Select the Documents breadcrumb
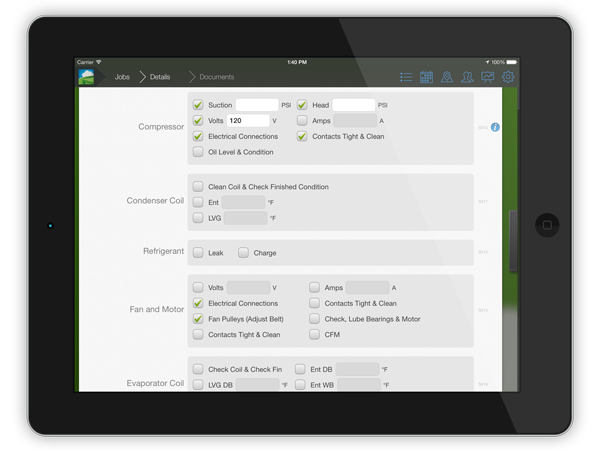Image resolution: width=600 pixels, height=450 pixels. [217, 77]
